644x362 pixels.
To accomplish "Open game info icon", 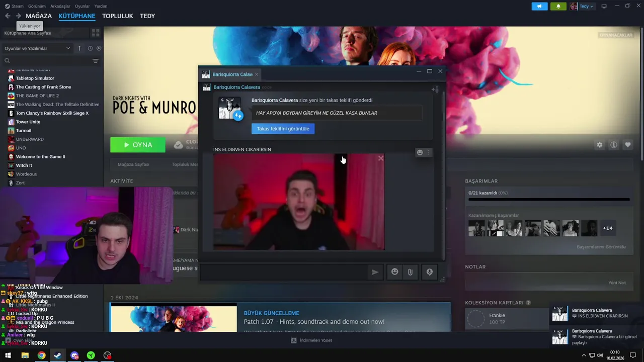I will pos(613,145).
